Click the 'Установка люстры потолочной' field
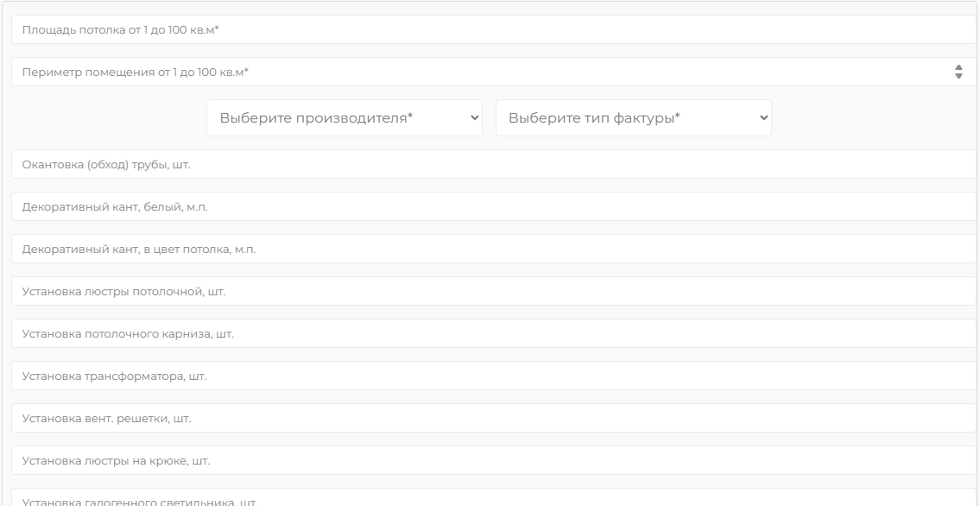Screen dimensions: 980x506 point(492,291)
